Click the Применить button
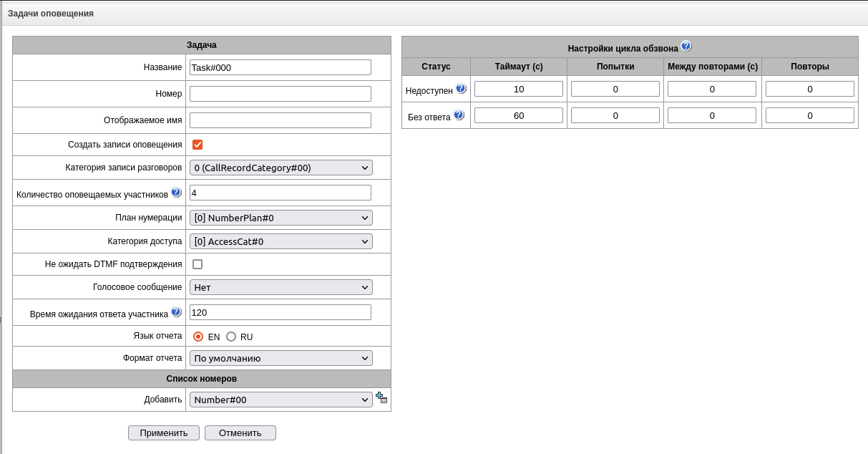 (x=164, y=433)
